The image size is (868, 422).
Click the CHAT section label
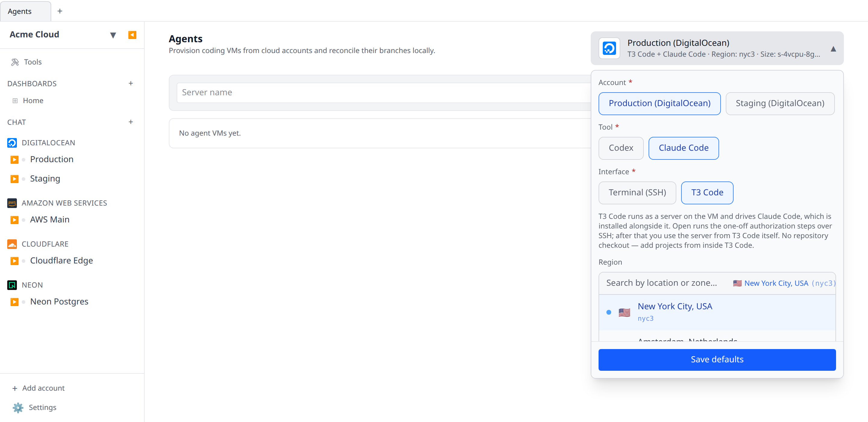[x=17, y=122]
